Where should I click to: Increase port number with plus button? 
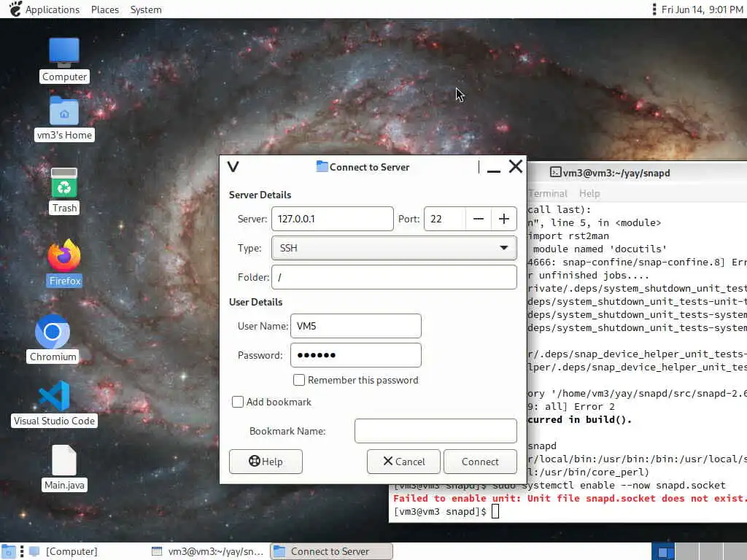click(503, 219)
